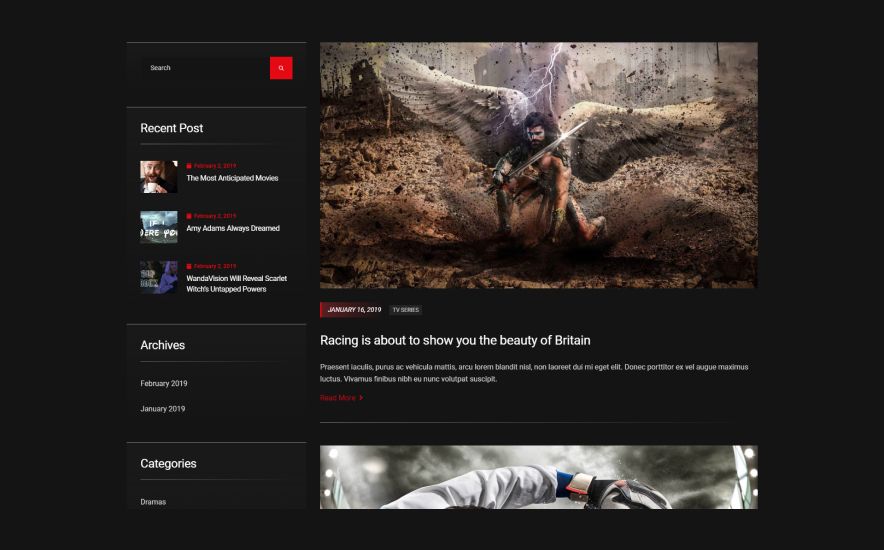Click the January 16, 2019 date badge
The image size is (884, 550).
pos(352,310)
